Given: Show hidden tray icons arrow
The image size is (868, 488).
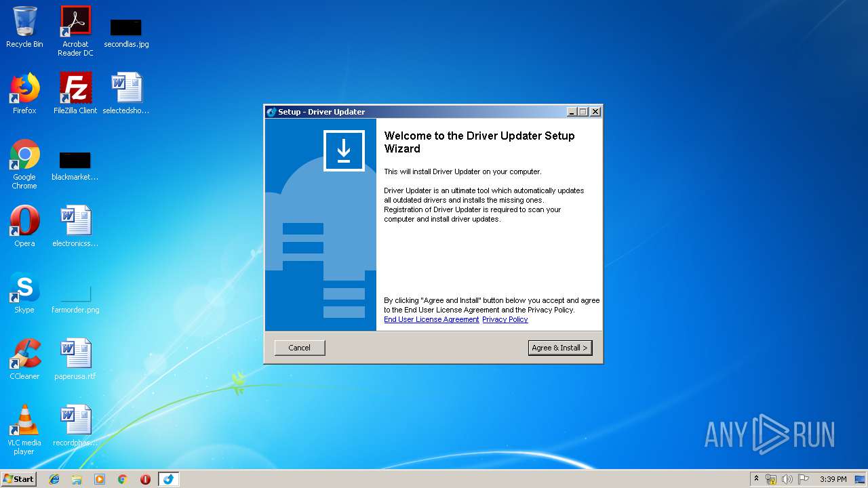Looking at the screenshot, I should coord(756,479).
